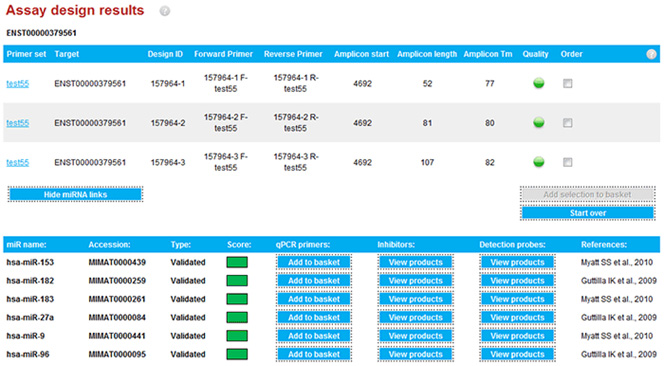Image resolution: width=665 pixels, height=366 pixels.
Task: View inhibitor products for hsa-miR-27a
Action: (x=416, y=317)
